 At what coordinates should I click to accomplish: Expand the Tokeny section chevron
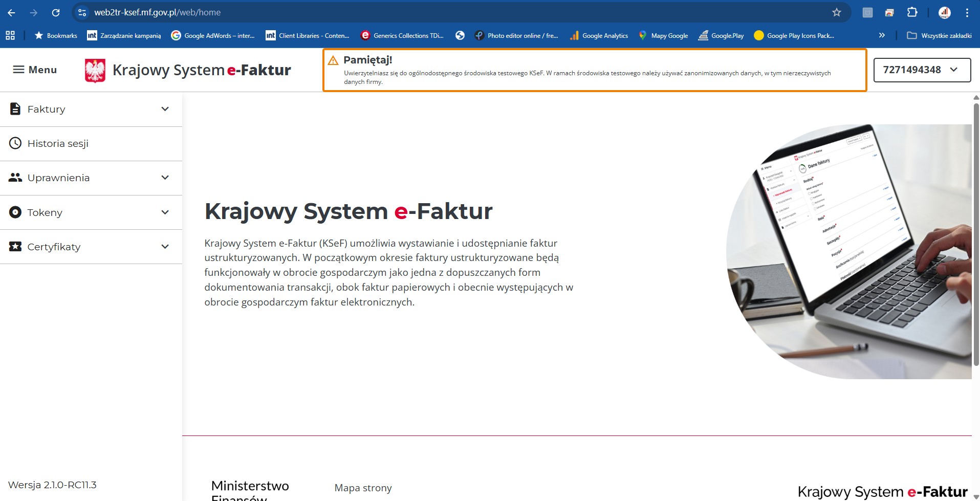pos(165,212)
